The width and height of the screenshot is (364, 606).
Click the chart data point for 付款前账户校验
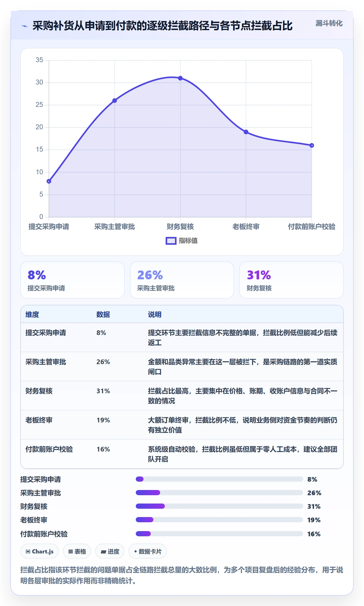312,145
